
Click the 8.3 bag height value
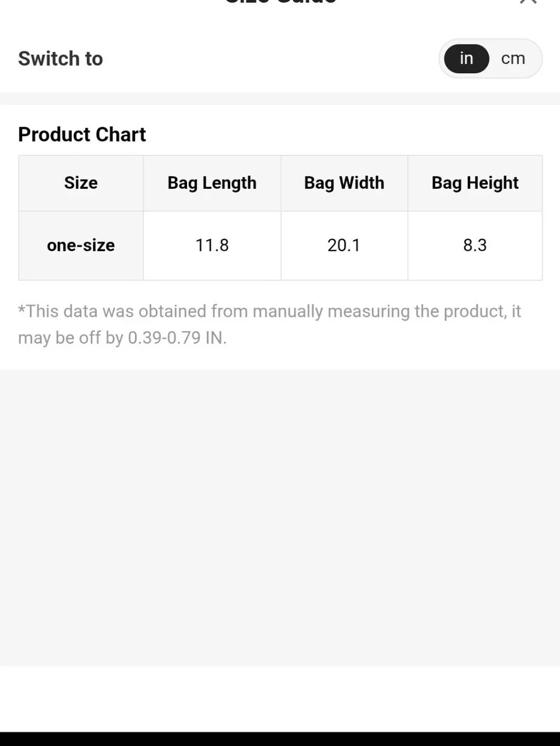tap(475, 245)
